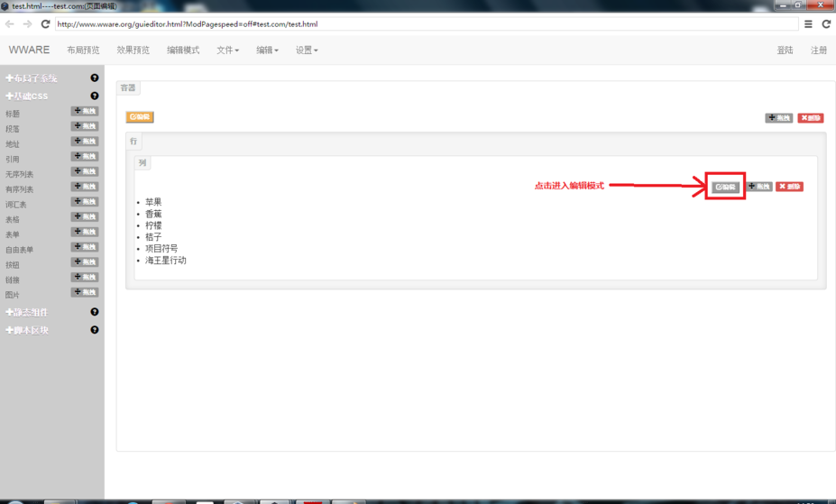This screenshot has width=836, height=504.
Task: Click the orange 编辑 button of the container
Action: [x=140, y=117]
